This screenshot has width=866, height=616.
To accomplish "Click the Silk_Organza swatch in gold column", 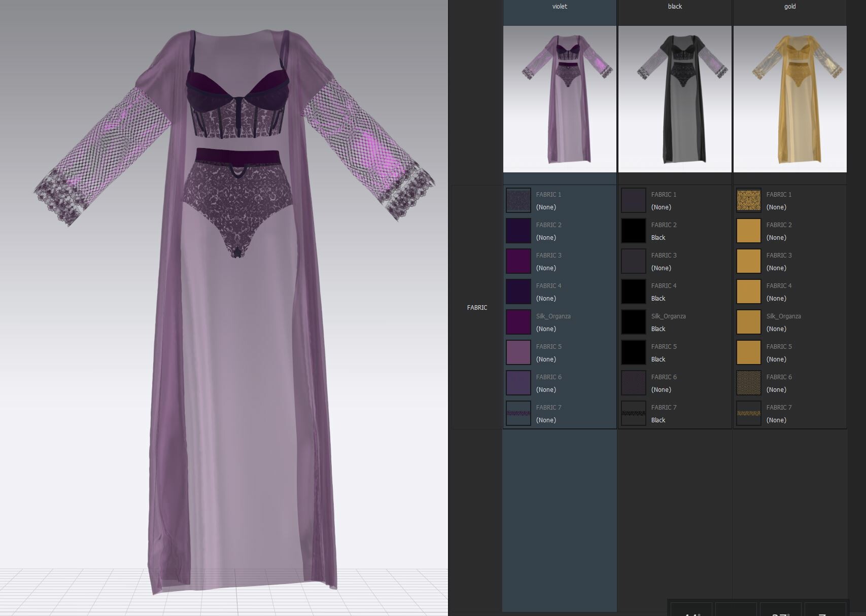I will [x=749, y=322].
